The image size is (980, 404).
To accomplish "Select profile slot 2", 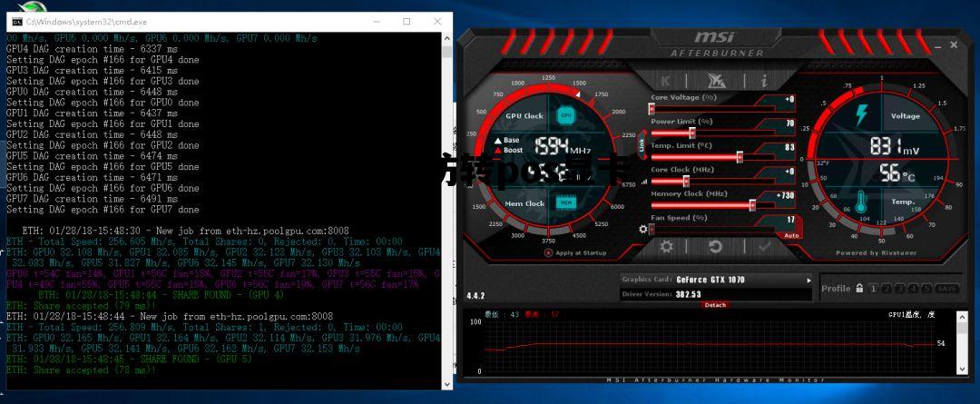I will point(887,289).
